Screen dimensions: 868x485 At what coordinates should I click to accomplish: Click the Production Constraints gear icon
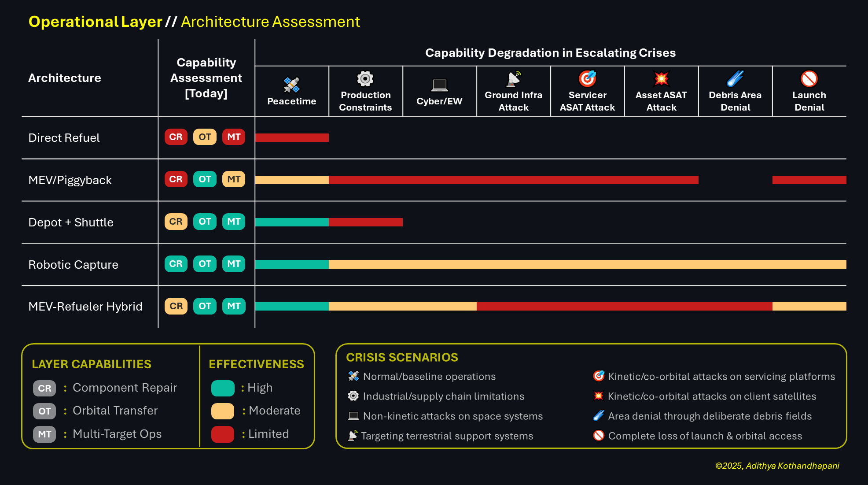365,79
